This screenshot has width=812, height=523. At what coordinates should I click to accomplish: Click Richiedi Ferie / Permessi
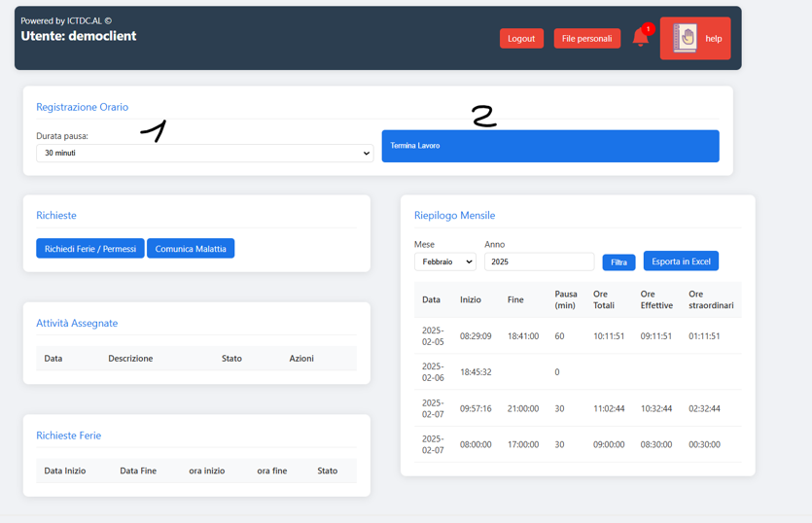click(x=90, y=249)
